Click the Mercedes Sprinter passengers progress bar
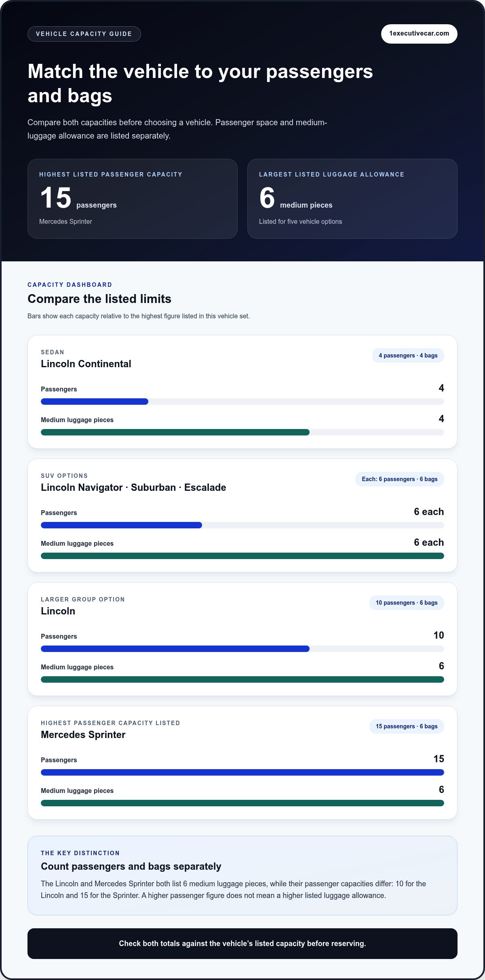Image resolution: width=485 pixels, height=980 pixels. (x=242, y=772)
